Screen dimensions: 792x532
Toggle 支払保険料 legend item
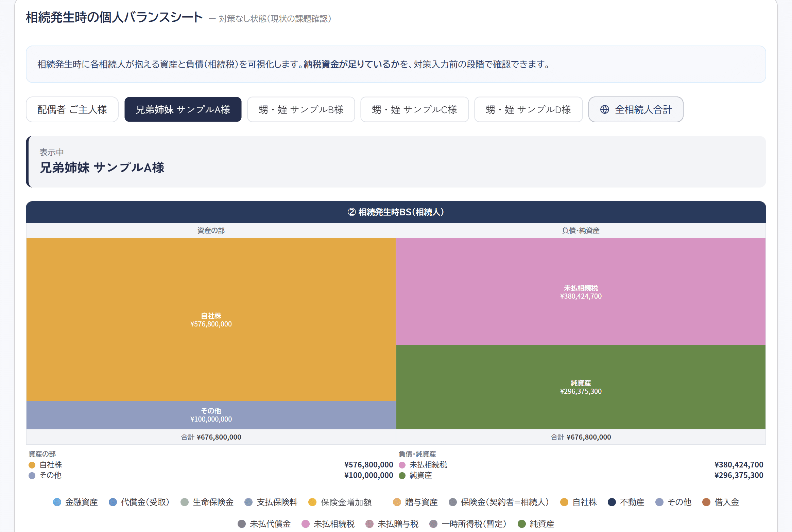tap(271, 502)
